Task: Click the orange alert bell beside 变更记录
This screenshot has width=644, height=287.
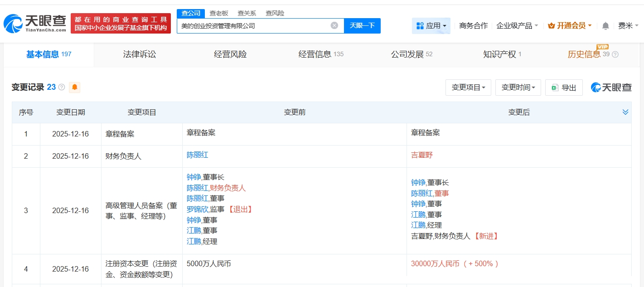Action: (74, 87)
